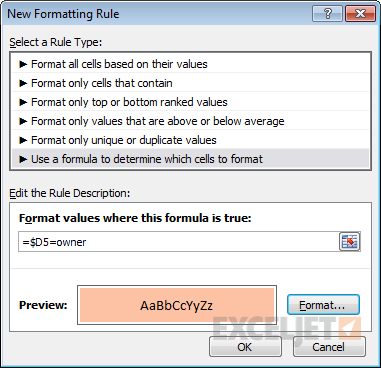This screenshot has width=381, height=368.
Task: Click the help question mark button
Action: (328, 14)
